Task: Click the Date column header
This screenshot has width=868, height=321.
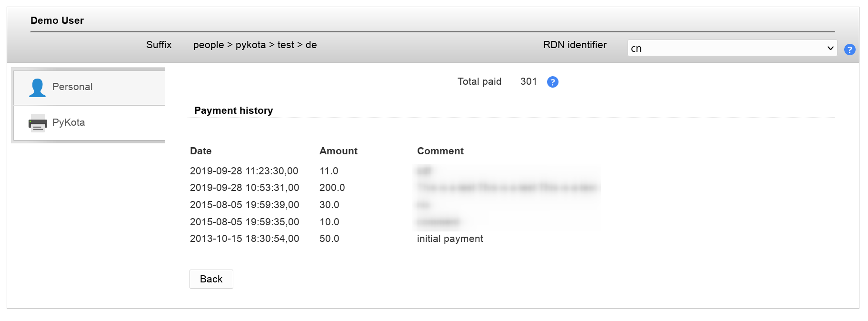Action: [x=200, y=151]
